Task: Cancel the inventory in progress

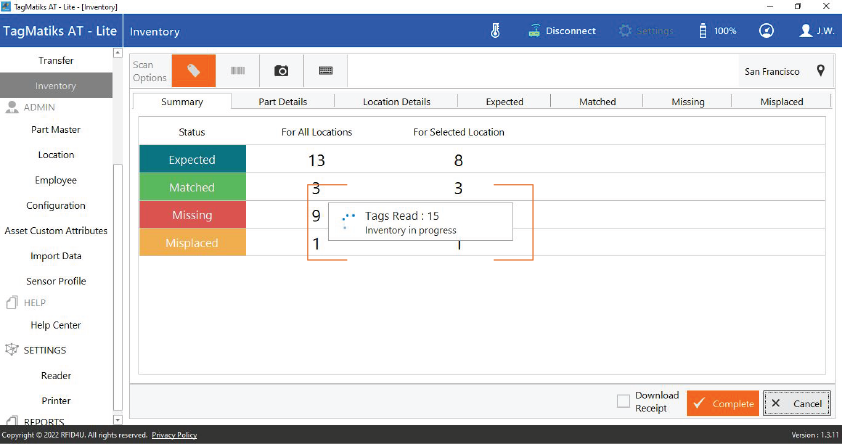Action: click(x=796, y=403)
